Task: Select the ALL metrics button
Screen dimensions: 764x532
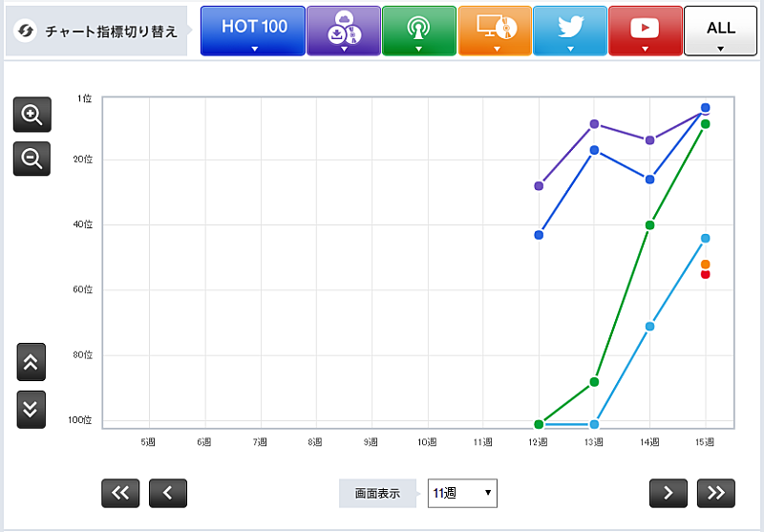Action: tap(720, 31)
